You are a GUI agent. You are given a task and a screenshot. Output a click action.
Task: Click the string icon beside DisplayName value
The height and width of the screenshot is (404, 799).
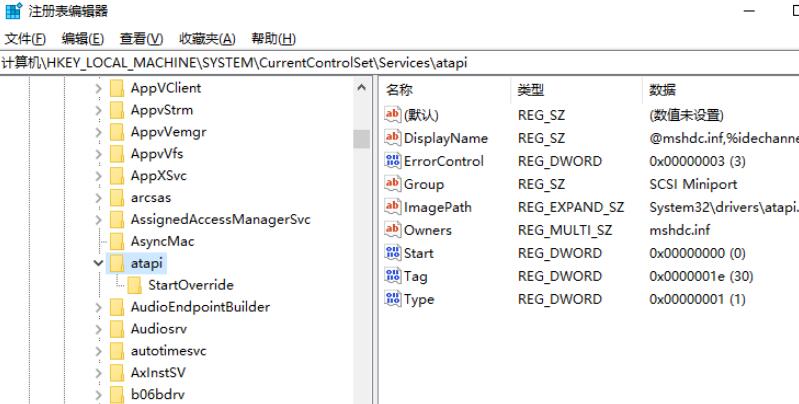point(392,138)
